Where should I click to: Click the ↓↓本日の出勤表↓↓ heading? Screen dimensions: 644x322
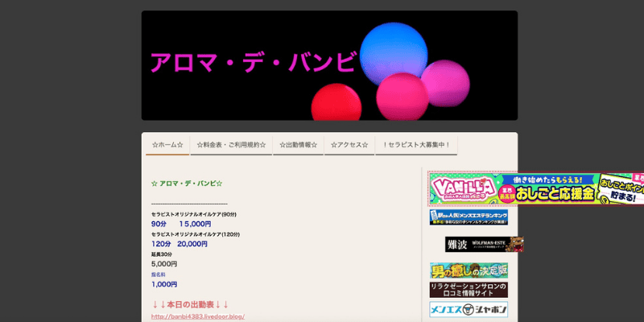coord(190,305)
